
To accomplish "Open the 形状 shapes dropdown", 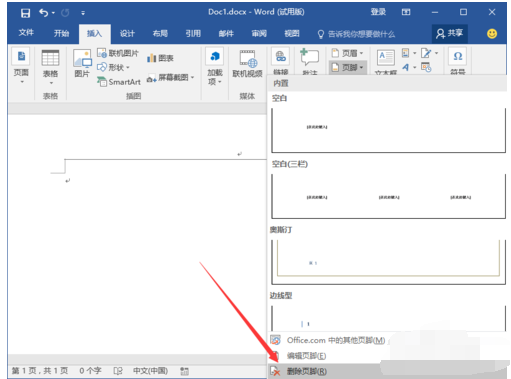I will tap(113, 67).
